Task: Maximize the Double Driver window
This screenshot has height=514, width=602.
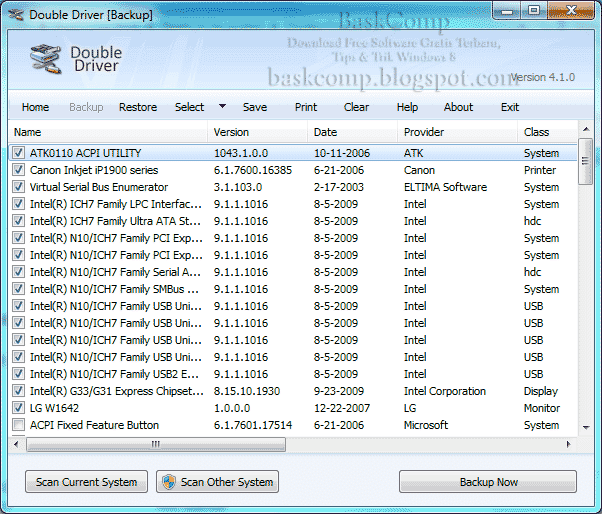Action: [534, 11]
